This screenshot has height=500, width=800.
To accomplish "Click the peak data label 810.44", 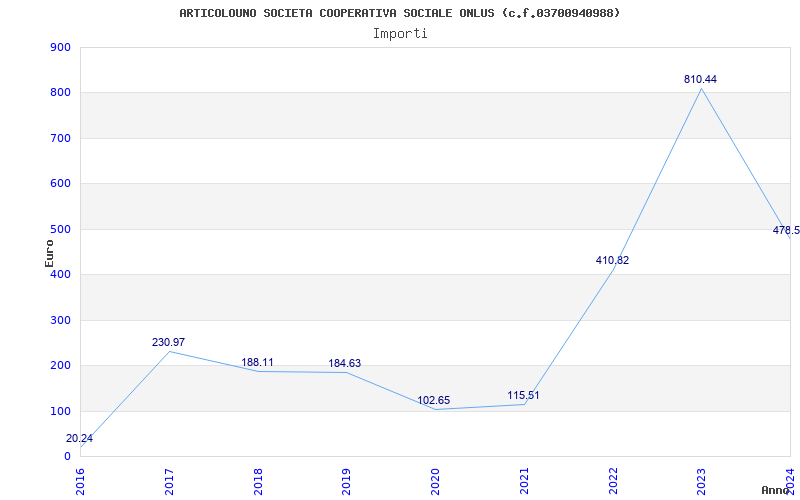I will (700, 79).
